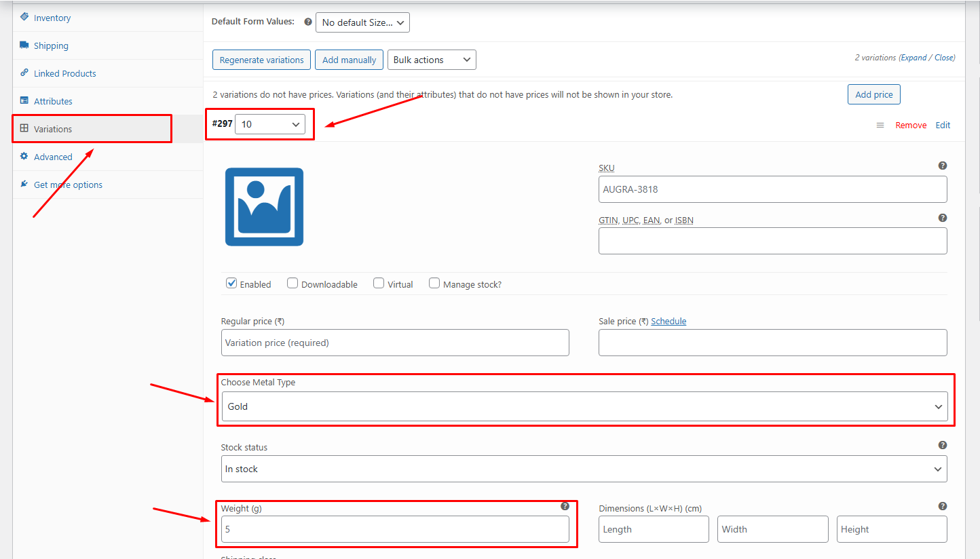Click the red Remove link

(x=911, y=126)
